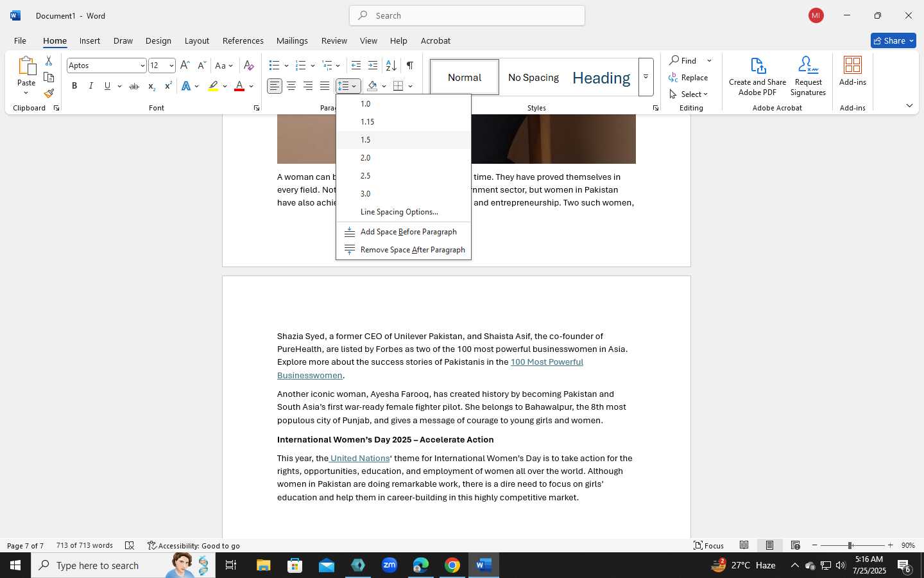Toggle Bold formatting

[74, 86]
